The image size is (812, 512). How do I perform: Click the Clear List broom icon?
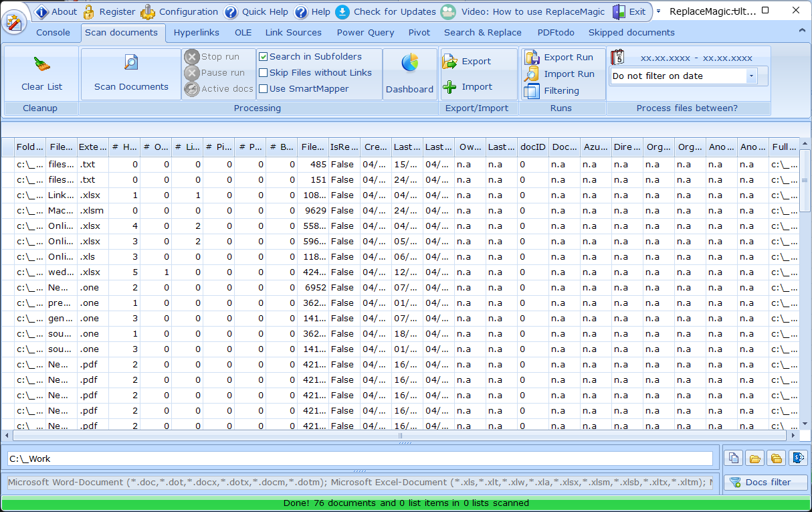click(41, 64)
